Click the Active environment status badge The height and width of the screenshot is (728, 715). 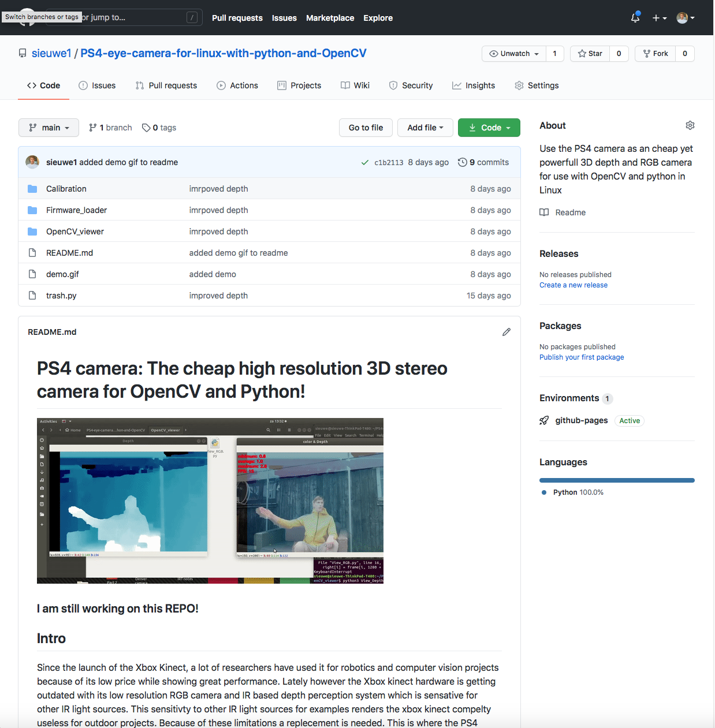[x=630, y=421]
